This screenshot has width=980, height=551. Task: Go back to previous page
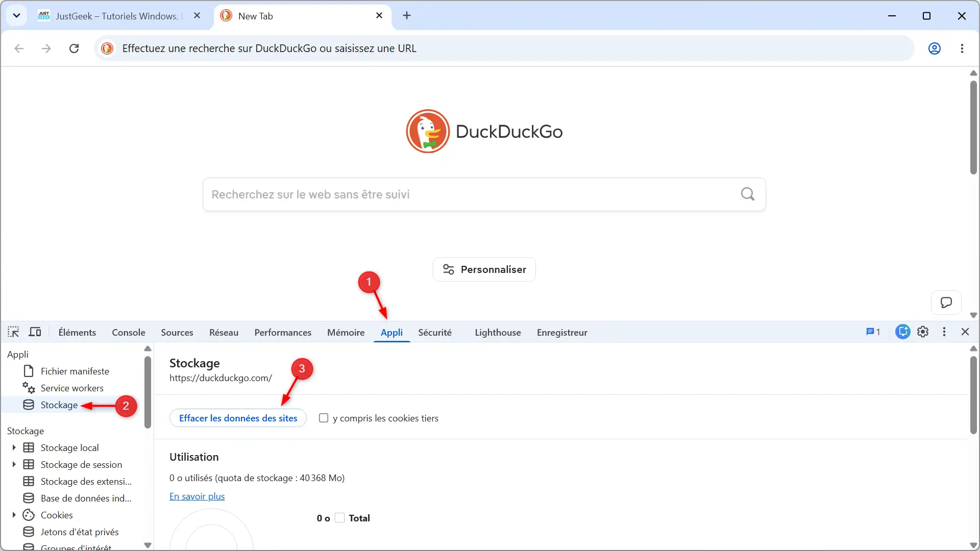click(x=19, y=48)
